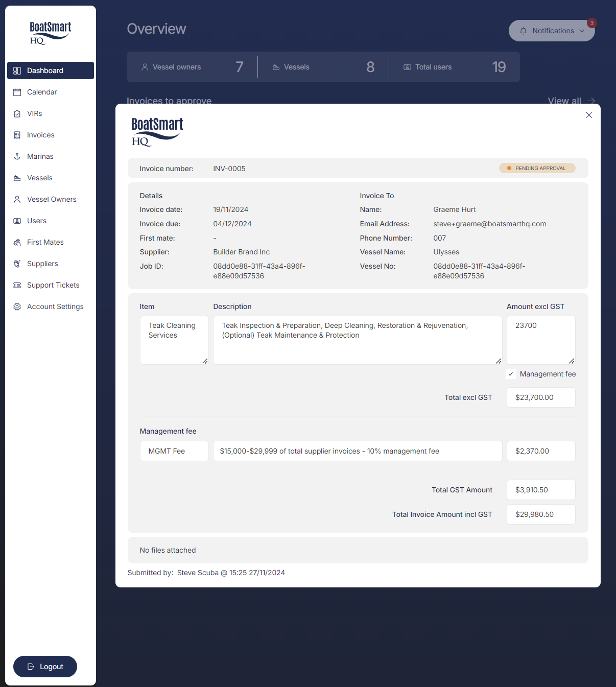Image resolution: width=616 pixels, height=687 pixels.
Task: Click the Marinas anchor icon
Action: coord(17,156)
